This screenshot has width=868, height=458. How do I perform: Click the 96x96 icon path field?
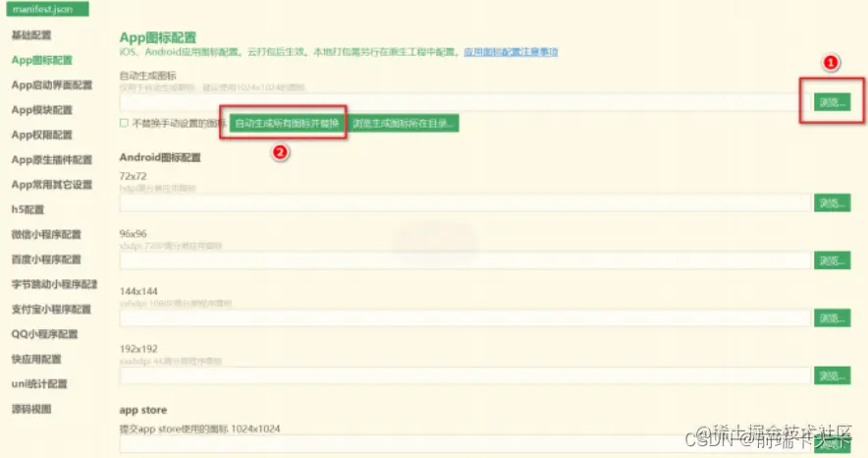[x=465, y=260]
